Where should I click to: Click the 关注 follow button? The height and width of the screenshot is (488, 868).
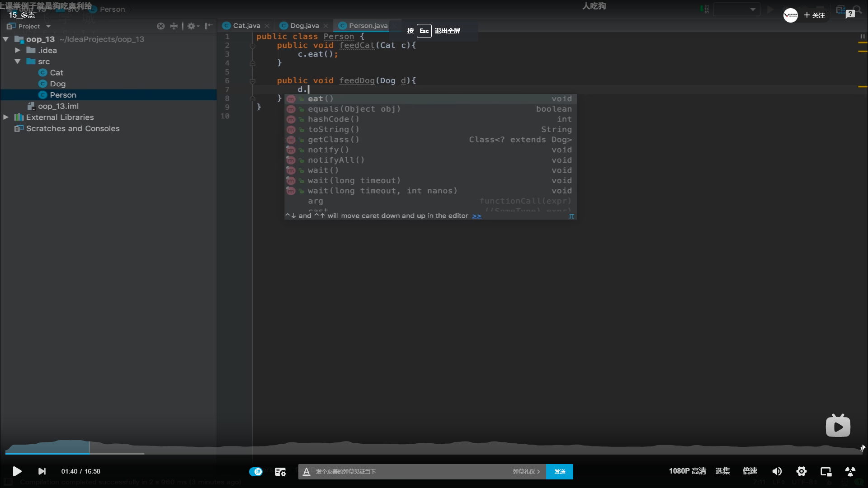[814, 15]
